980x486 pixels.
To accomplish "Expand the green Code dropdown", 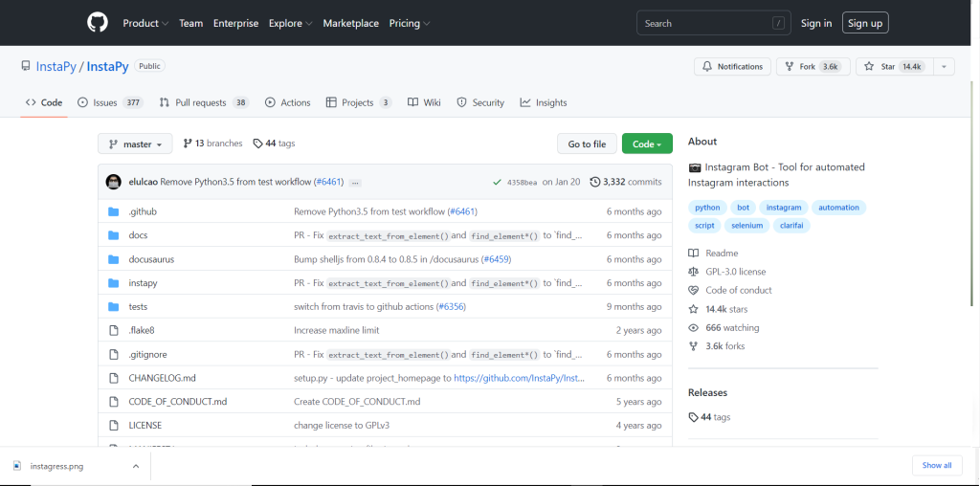I will (647, 144).
